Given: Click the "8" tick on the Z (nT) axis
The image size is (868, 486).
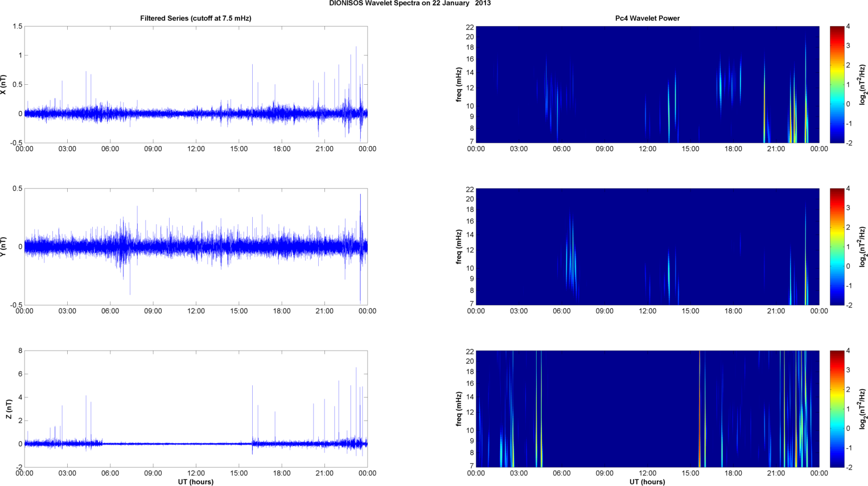Looking at the screenshot, I should click(20, 351).
